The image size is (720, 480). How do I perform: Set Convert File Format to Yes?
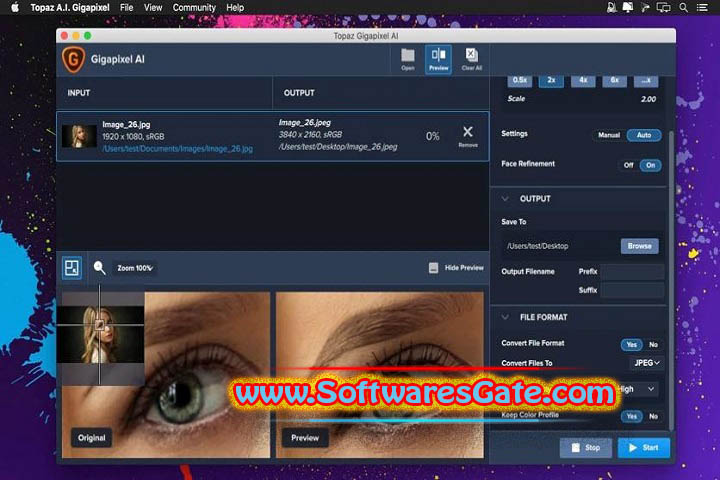point(632,344)
